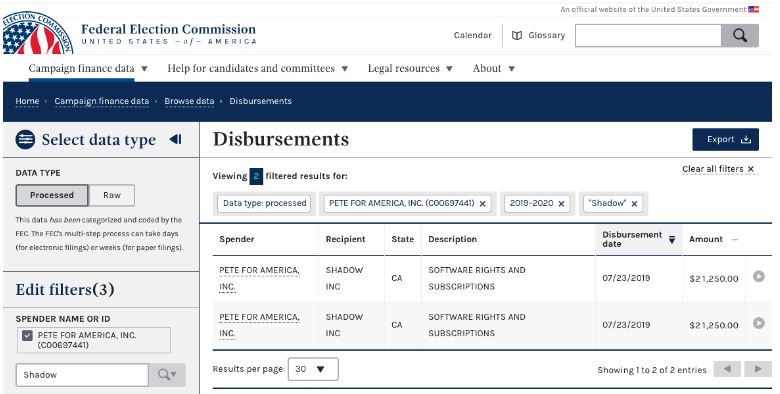
Task: Open Help for candidates and committees menu
Action: coord(258,68)
